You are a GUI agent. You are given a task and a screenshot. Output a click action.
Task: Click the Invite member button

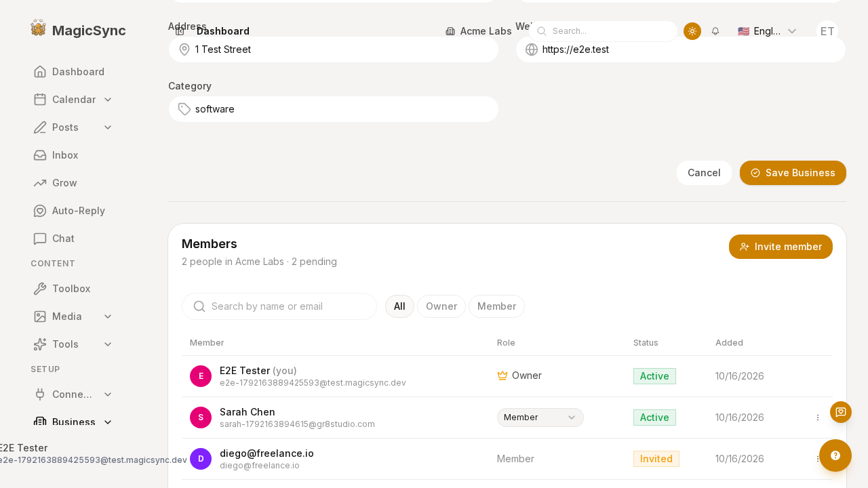pyautogui.click(x=781, y=247)
